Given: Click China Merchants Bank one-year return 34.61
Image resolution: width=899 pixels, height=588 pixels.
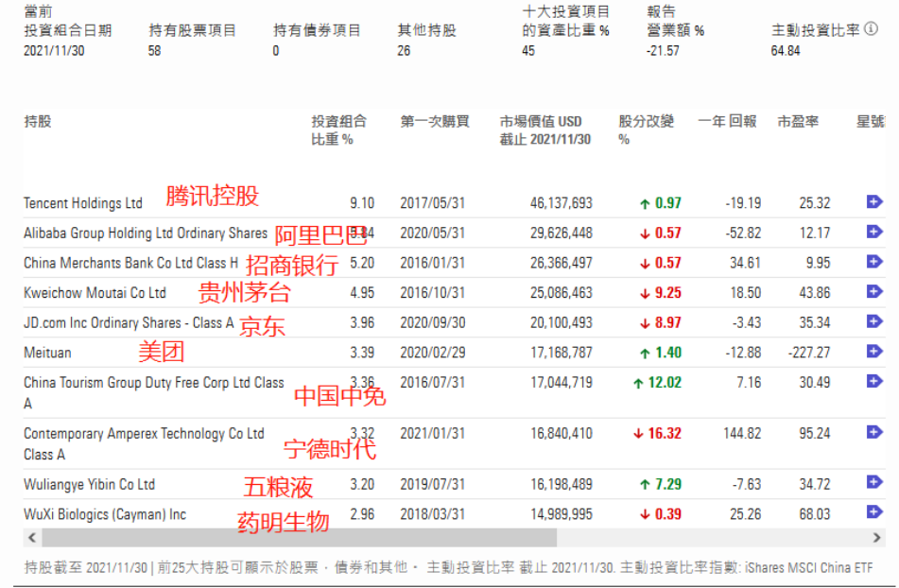Looking at the screenshot, I should point(745,263).
